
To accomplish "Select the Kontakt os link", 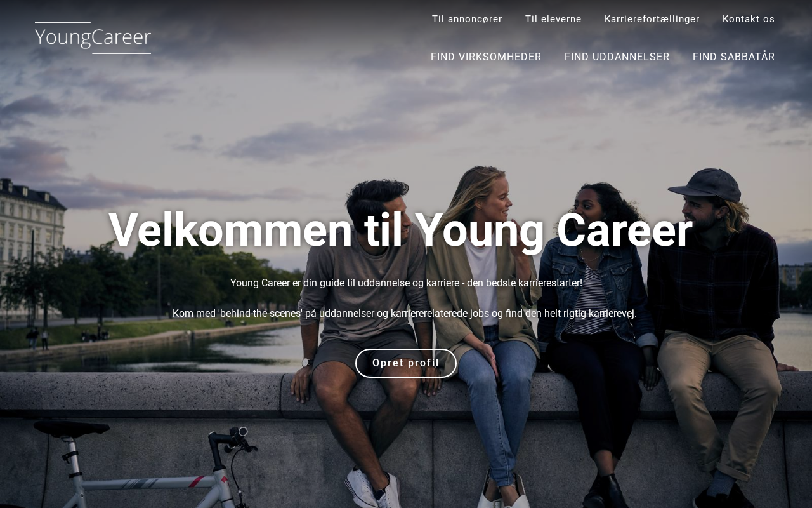I will click(x=749, y=19).
